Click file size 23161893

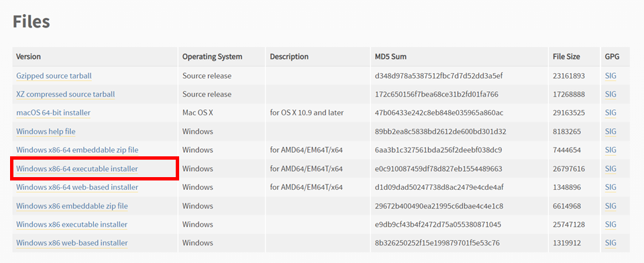[569, 76]
